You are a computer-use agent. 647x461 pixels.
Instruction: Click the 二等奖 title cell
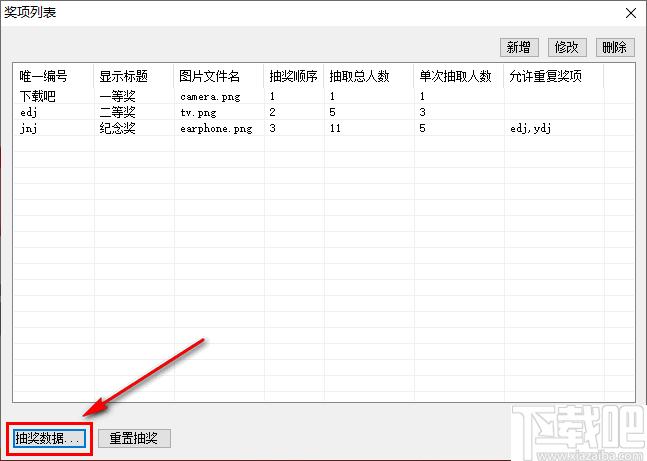click(118, 112)
